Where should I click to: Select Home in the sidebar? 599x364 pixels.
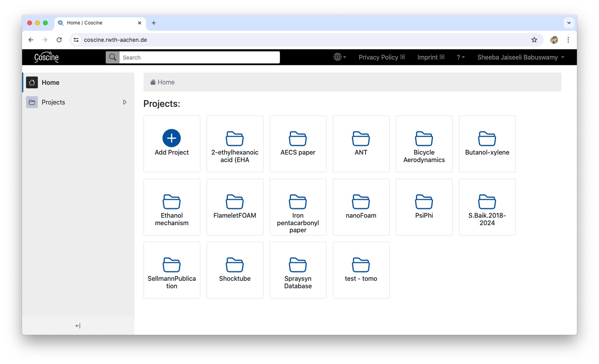(x=50, y=82)
